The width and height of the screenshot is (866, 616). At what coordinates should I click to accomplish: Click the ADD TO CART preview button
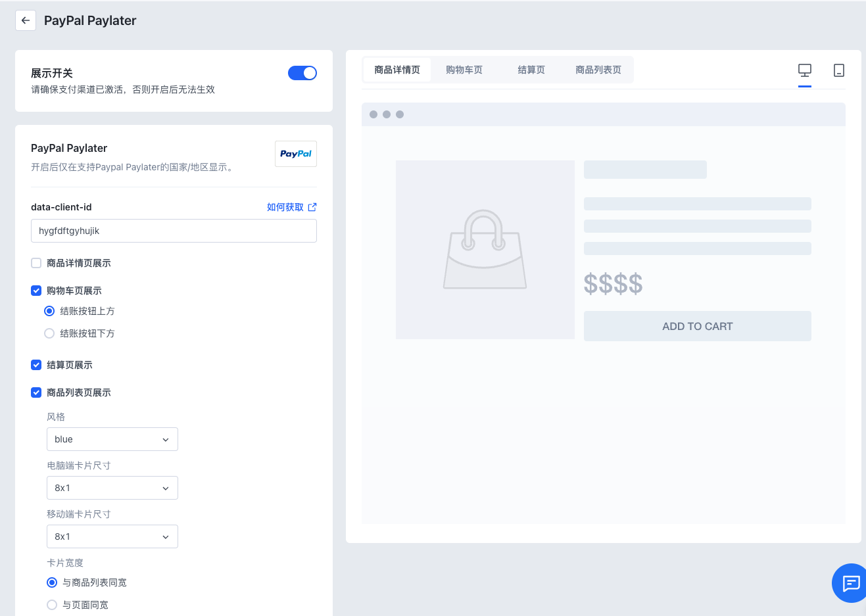[698, 326]
